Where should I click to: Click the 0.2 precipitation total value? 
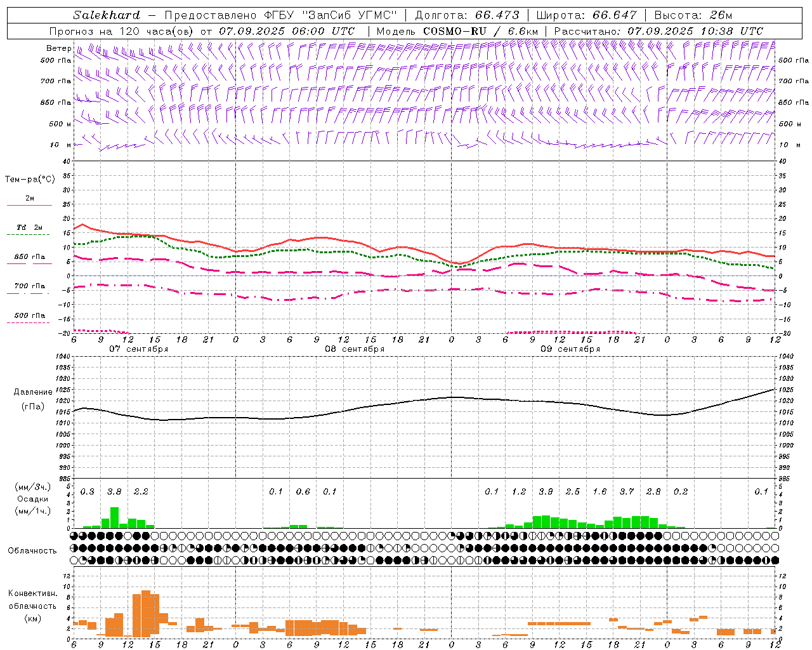click(681, 491)
